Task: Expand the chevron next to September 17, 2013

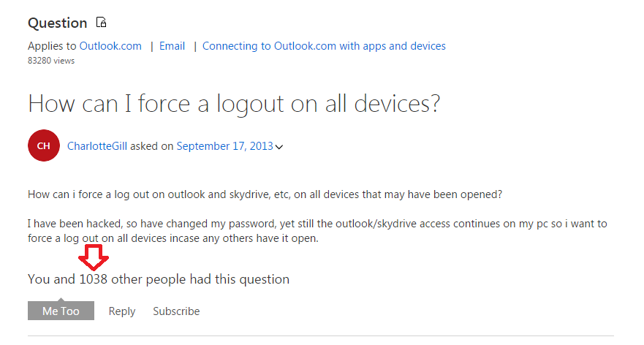Action: pos(279,147)
